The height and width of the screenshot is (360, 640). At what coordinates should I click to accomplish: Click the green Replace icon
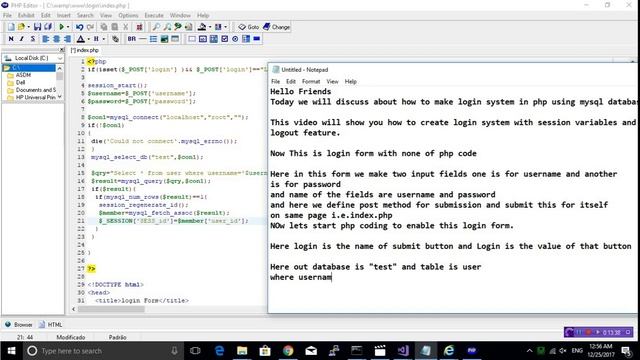pyautogui.click(x=178, y=27)
